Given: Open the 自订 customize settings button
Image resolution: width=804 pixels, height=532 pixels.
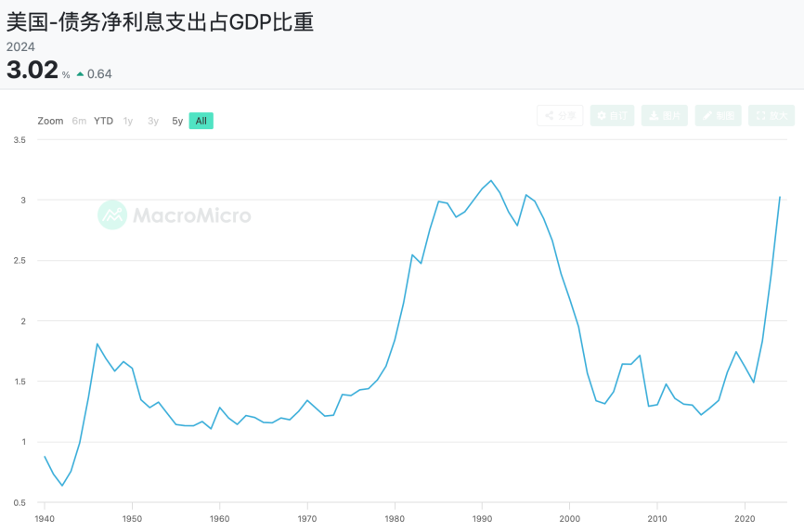Looking at the screenshot, I should (613, 116).
